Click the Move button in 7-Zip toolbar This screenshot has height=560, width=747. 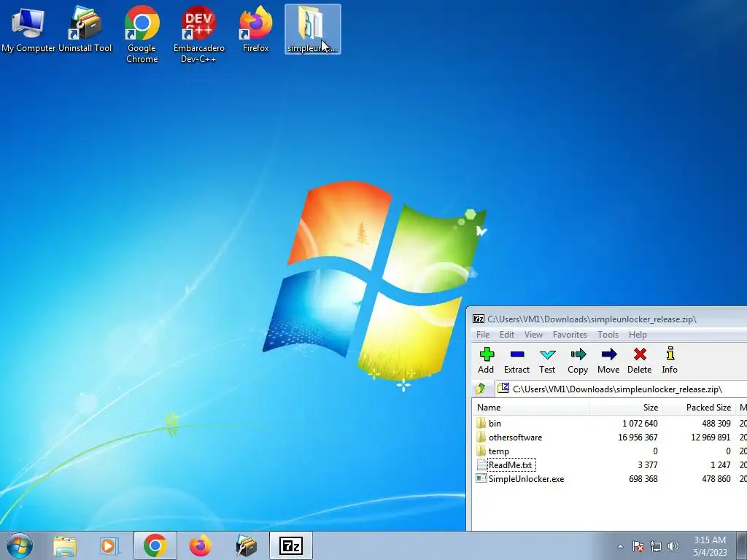608,360
